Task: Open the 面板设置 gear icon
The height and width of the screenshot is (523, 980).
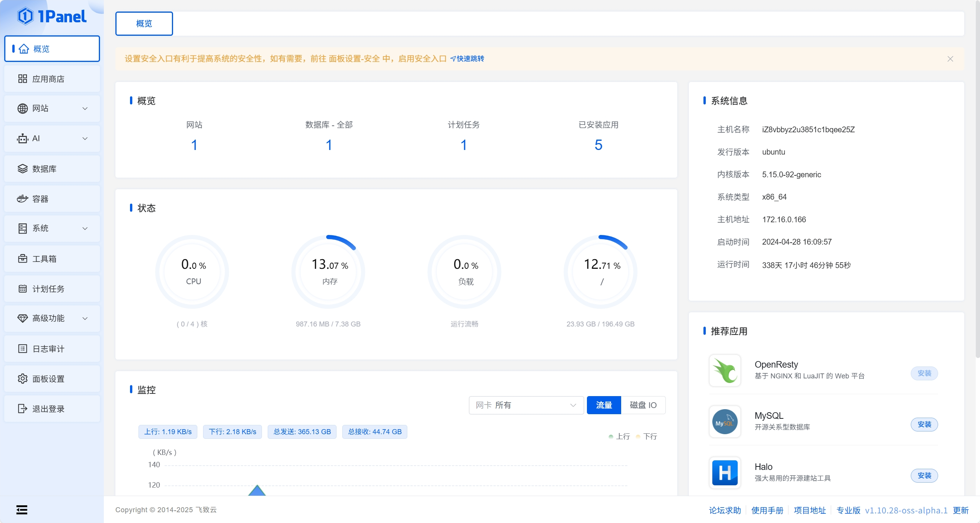Action: click(x=23, y=379)
